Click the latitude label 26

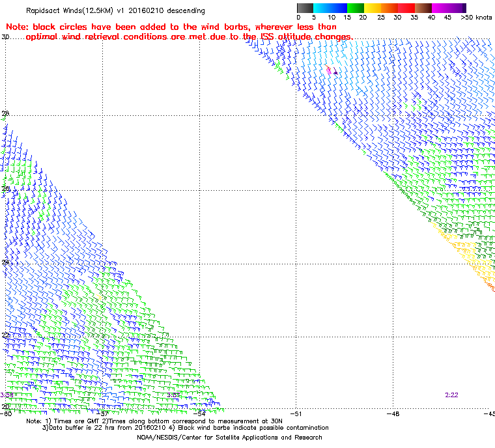click(5, 188)
